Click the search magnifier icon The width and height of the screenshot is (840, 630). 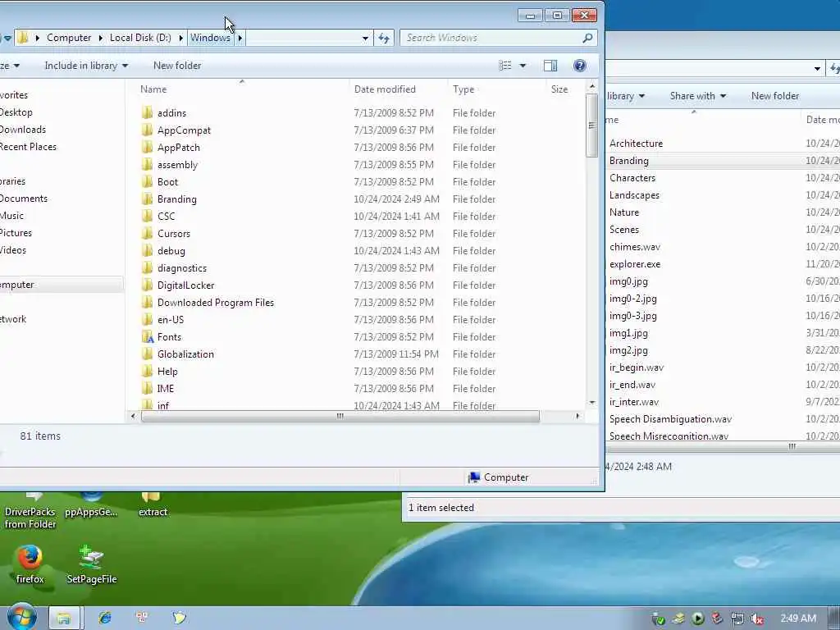587,38
